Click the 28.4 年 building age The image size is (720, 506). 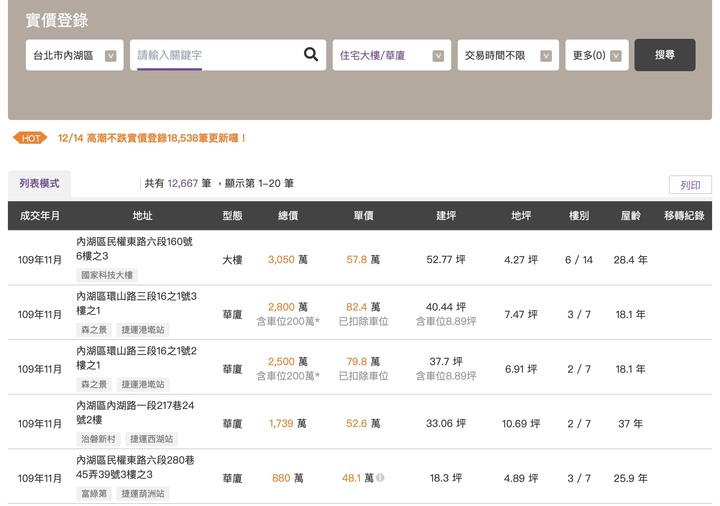click(630, 260)
